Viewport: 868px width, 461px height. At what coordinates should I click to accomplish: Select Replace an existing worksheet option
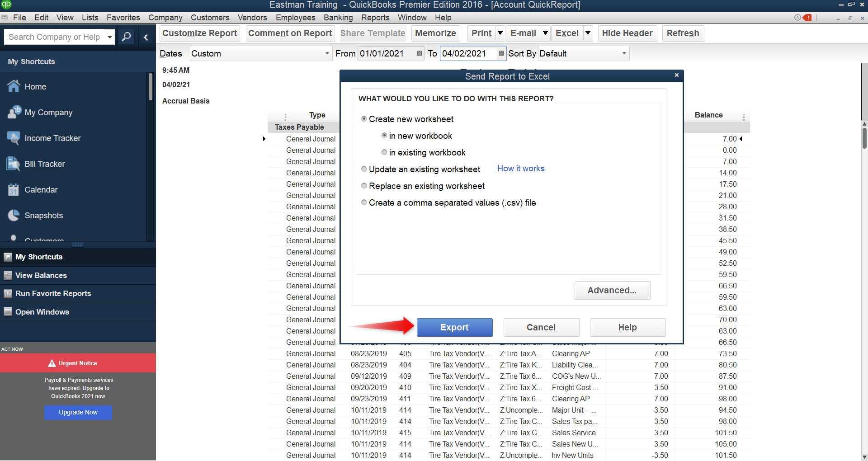point(364,186)
